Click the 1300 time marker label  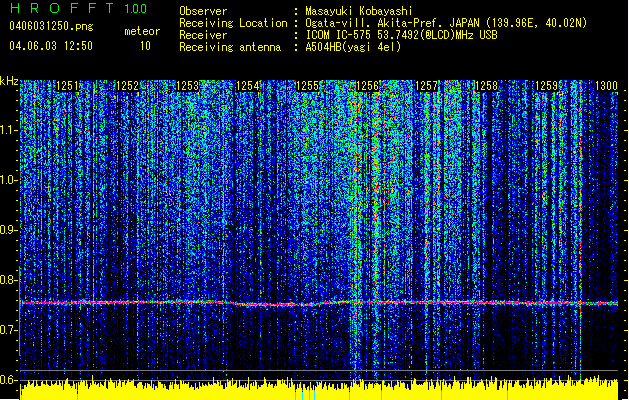point(606,85)
